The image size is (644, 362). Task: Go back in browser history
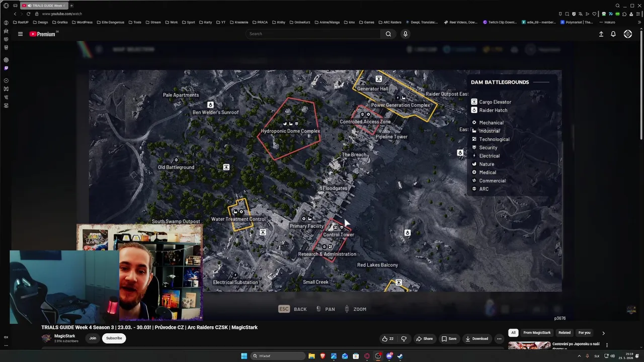tap(15, 14)
